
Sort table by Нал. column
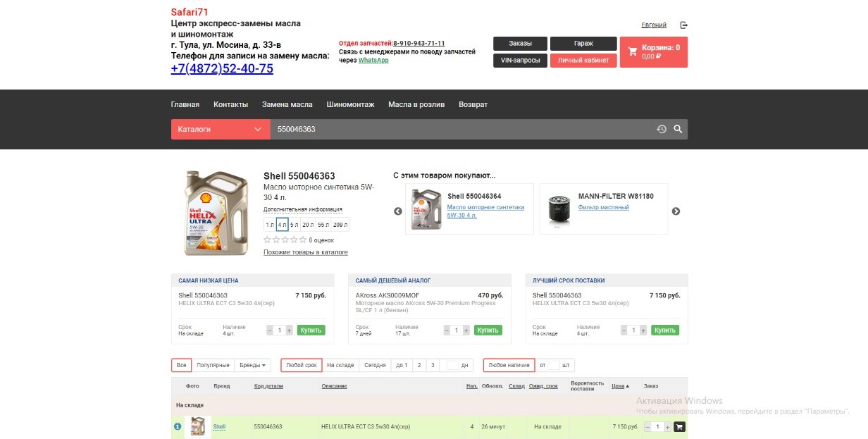click(x=472, y=386)
